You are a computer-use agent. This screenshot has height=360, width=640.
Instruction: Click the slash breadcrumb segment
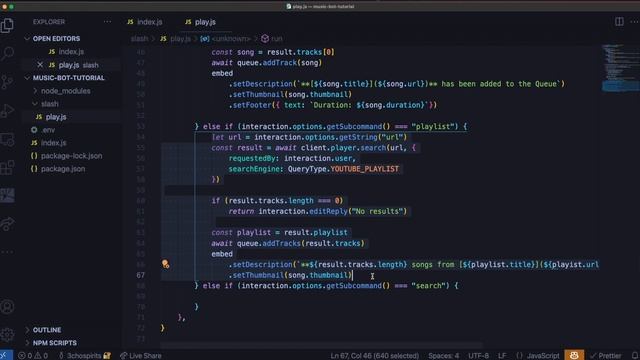pyautogui.click(x=139, y=39)
